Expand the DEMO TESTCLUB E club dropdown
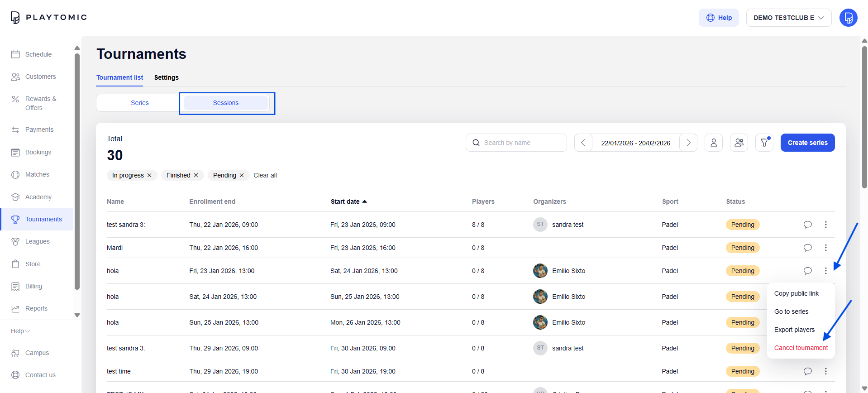The image size is (868, 393). pos(788,18)
